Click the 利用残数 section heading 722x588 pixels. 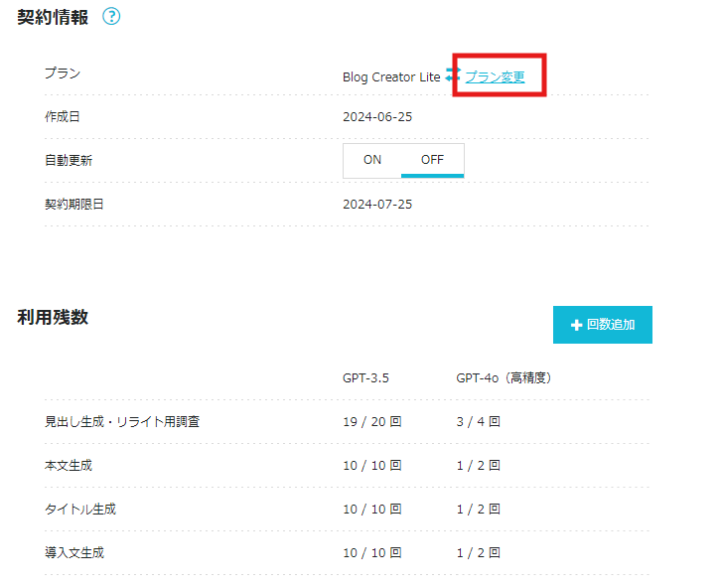[53, 317]
